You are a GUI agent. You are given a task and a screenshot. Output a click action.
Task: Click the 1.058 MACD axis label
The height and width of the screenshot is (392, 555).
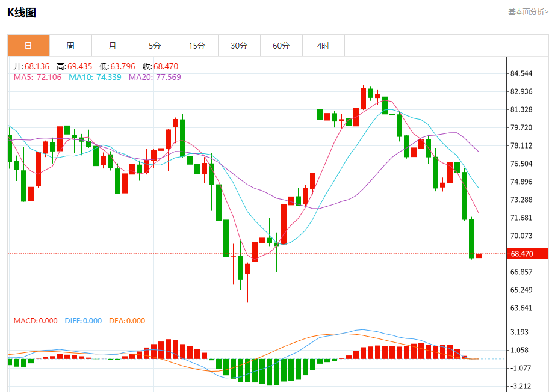point(519,350)
